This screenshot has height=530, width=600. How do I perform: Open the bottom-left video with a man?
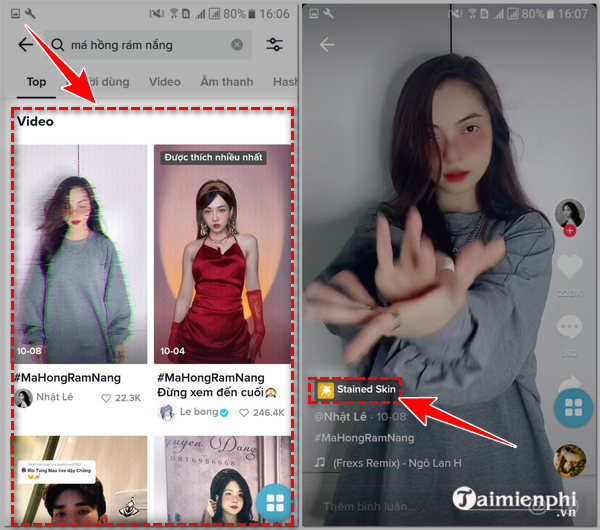(x=79, y=479)
